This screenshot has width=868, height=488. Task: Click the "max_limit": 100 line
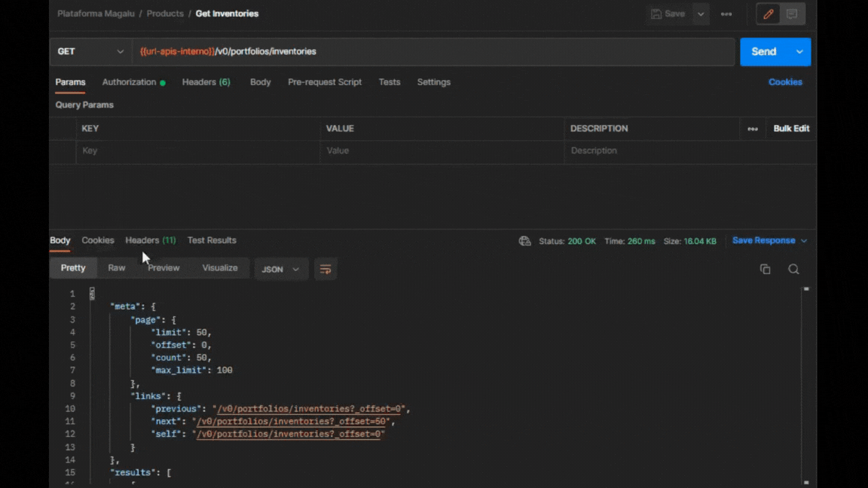click(191, 371)
